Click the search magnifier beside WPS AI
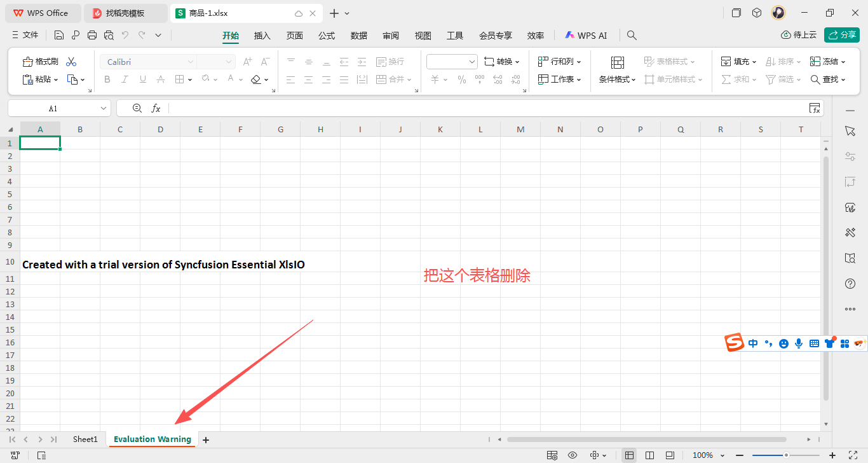Screen dimensions: 868x463 [632, 36]
